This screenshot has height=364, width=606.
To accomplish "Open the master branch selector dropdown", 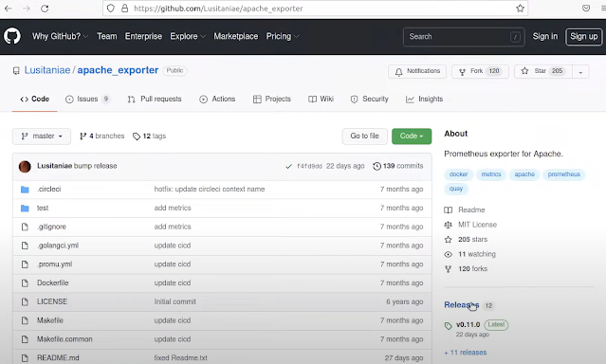I will click(x=42, y=136).
